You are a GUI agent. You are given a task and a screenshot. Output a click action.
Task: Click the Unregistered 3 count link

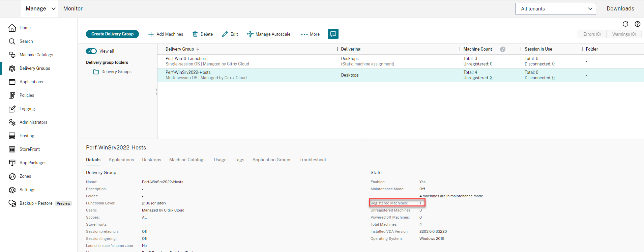pyautogui.click(x=491, y=78)
